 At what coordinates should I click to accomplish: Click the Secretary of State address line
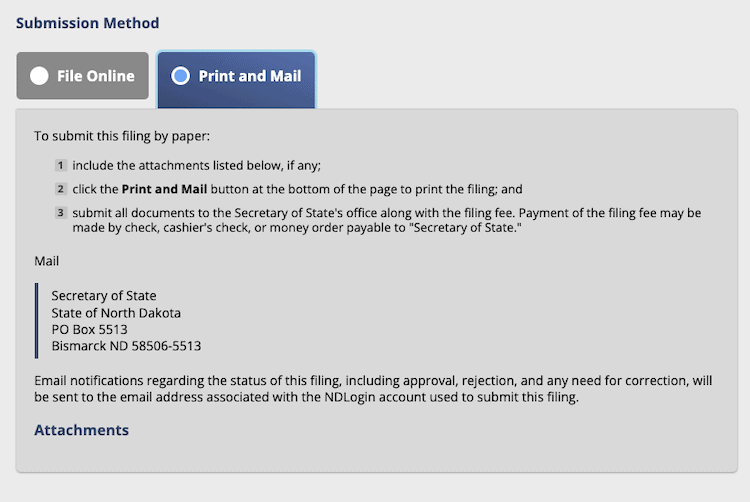pos(104,295)
